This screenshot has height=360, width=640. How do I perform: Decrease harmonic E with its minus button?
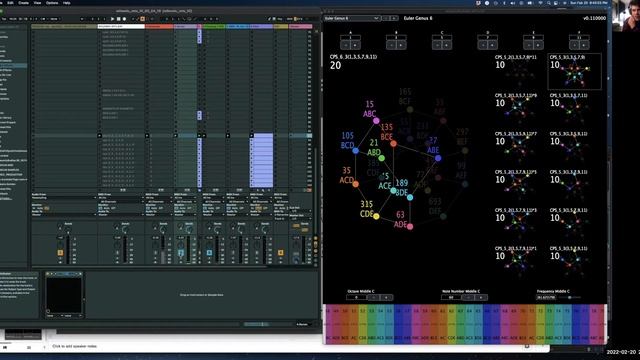529,45
